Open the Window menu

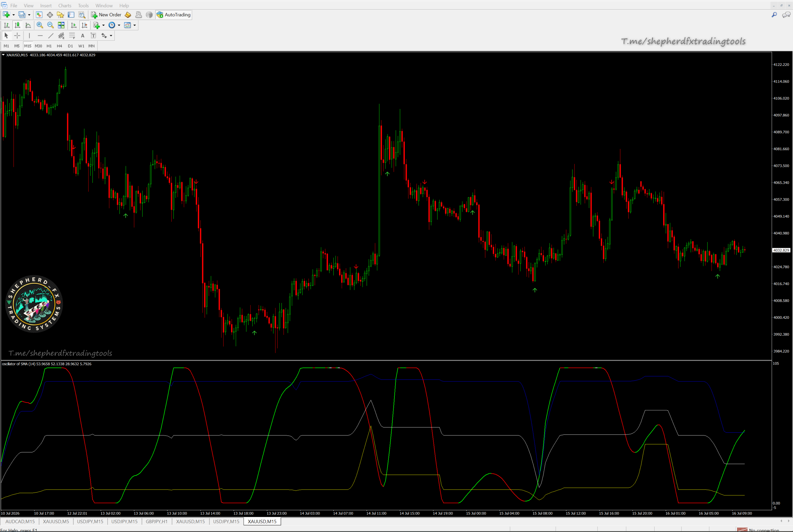[x=104, y=6]
